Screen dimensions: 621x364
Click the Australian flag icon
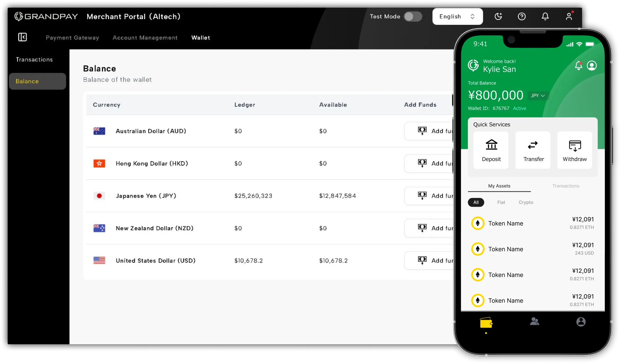99,131
